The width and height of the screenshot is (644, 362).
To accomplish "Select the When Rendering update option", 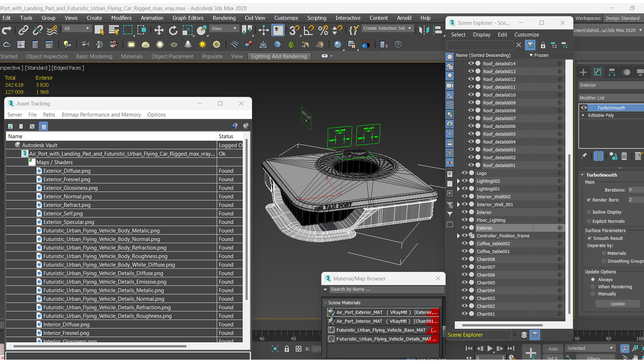I will click(x=593, y=287).
